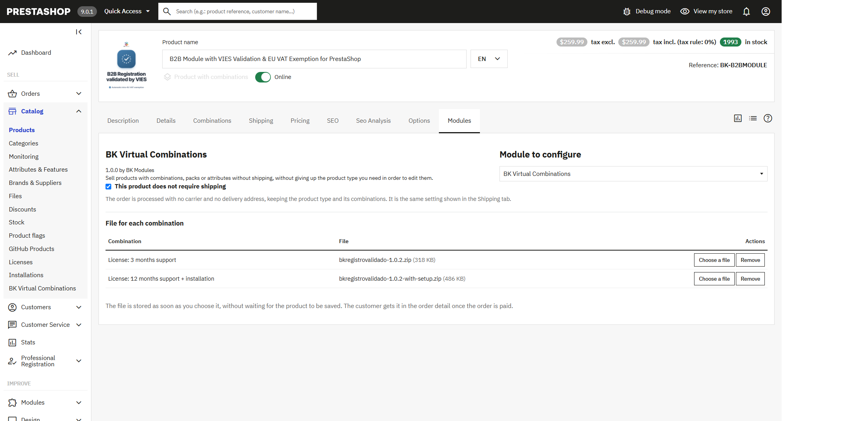Click the Customers person icon
Screen dimensions: 868x421
coord(13,307)
